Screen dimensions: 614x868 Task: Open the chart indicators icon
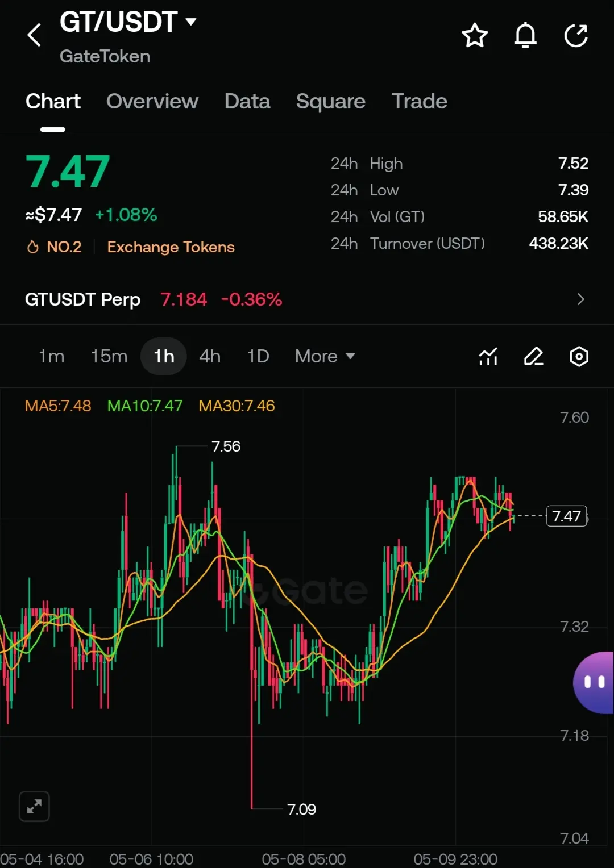488,356
